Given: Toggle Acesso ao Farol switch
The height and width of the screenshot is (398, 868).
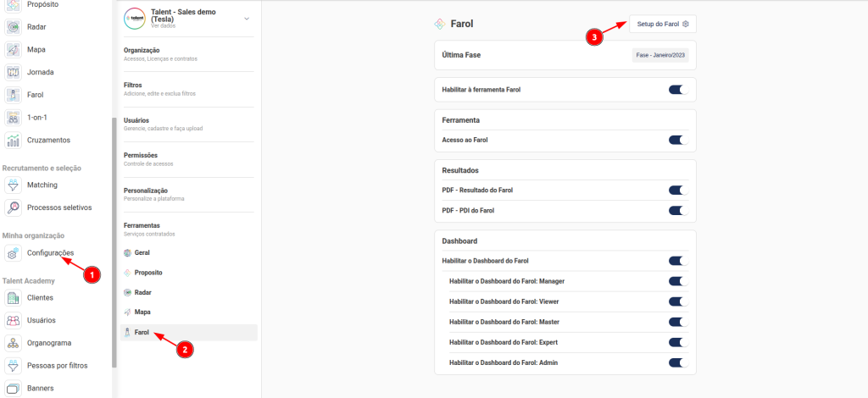Looking at the screenshot, I should tap(676, 140).
